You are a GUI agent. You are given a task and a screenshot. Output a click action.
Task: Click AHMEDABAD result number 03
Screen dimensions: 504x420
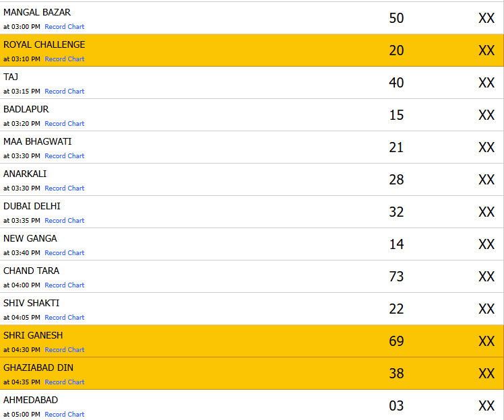pos(396,406)
